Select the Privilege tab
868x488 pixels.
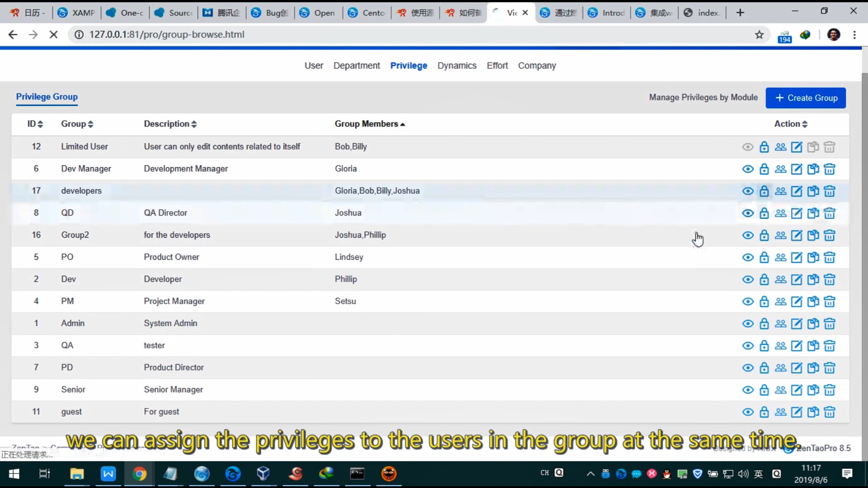point(408,66)
